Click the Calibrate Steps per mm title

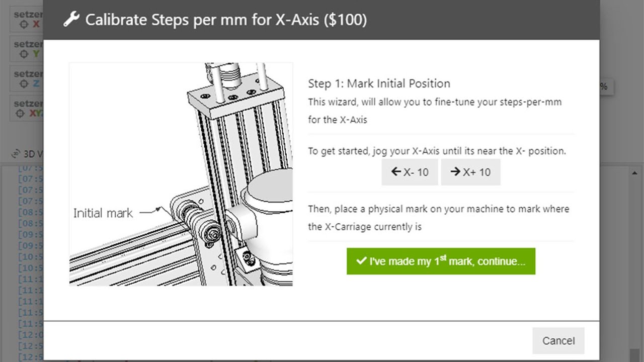pyautogui.click(x=226, y=20)
